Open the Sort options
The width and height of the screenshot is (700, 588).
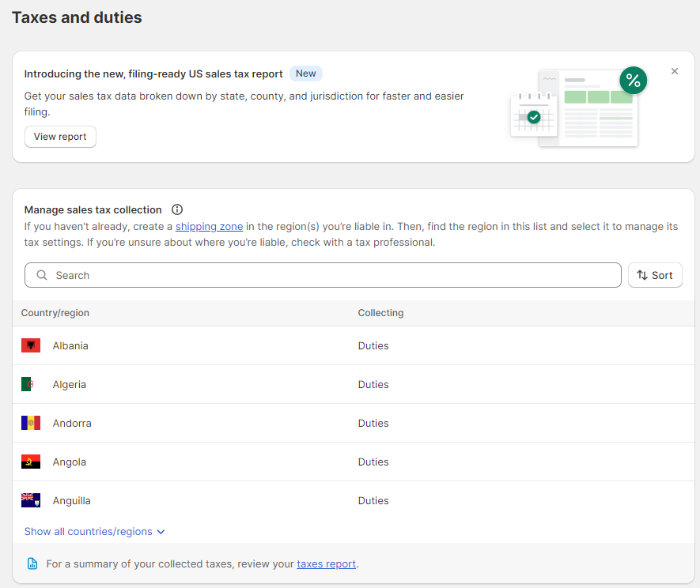[x=655, y=275]
